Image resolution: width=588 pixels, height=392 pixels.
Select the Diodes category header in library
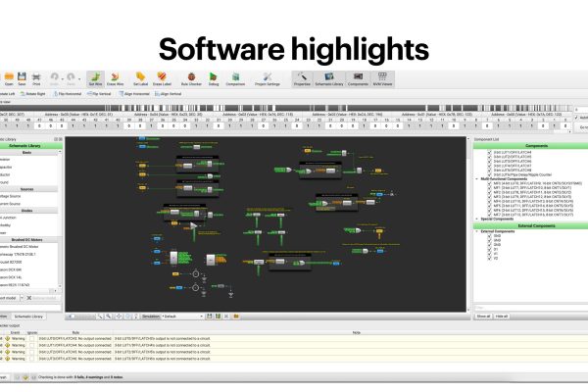coord(26,211)
